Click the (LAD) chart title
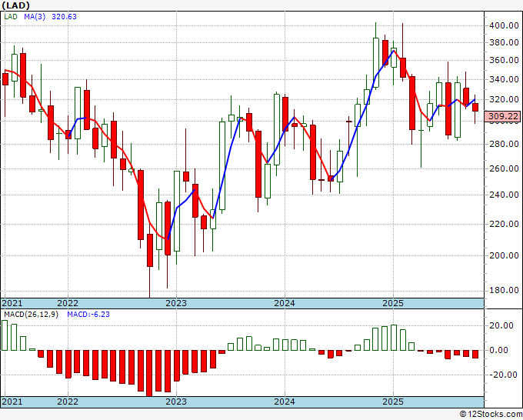This screenshot has height=420, width=523. click(15, 5)
